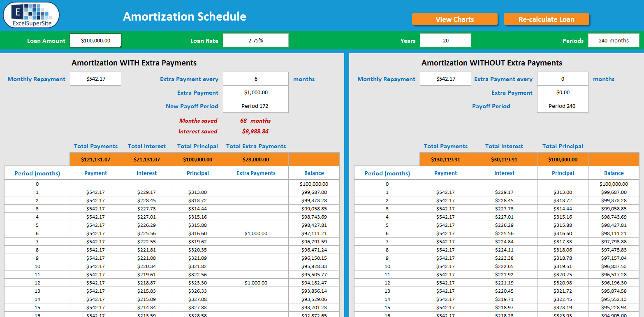Click the Period (months) header in WITH table

coord(37,173)
